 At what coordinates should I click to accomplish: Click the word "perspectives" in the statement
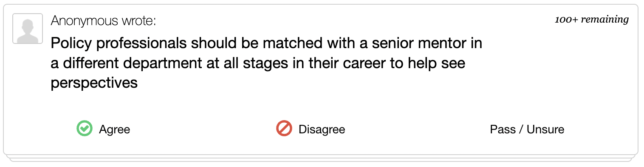94,83
